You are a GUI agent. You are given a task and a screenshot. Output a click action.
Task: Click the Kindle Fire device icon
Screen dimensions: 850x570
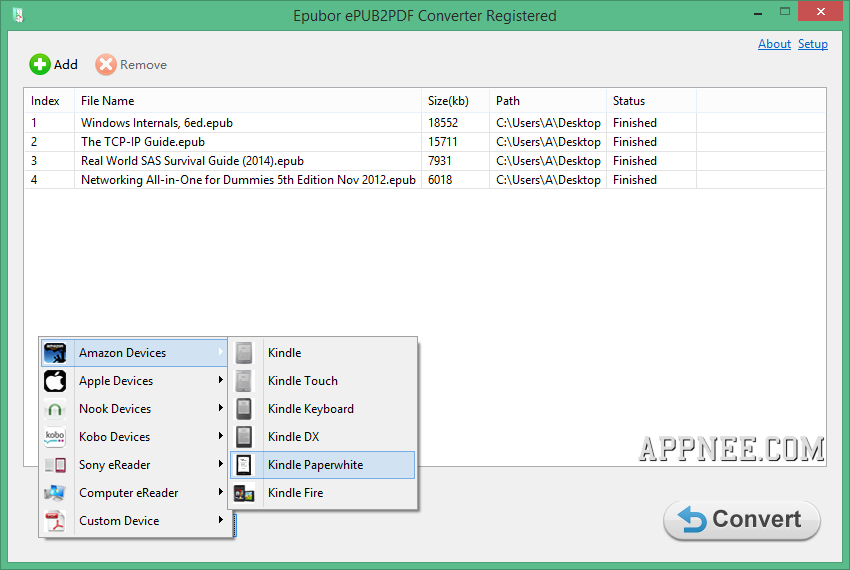pyautogui.click(x=244, y=493)
